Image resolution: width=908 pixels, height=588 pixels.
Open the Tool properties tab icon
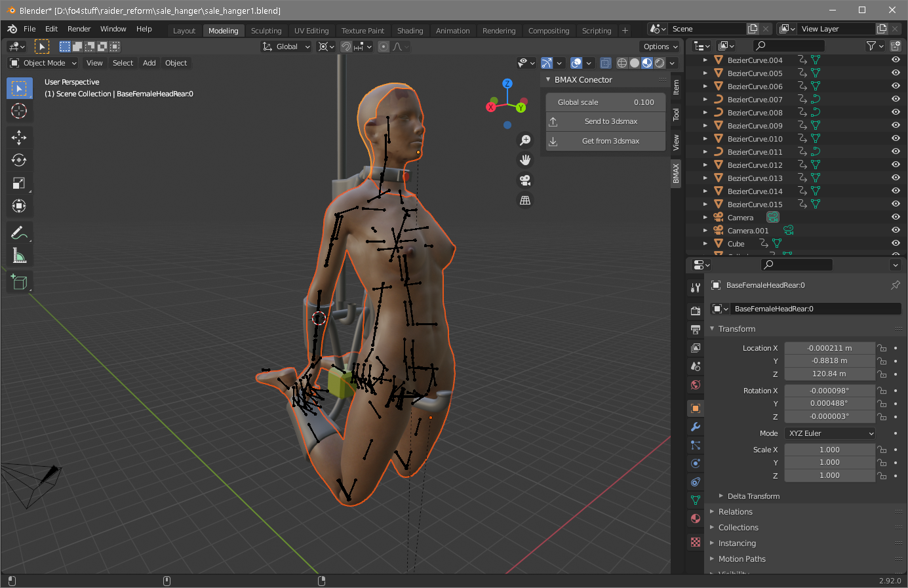point(696,288)
